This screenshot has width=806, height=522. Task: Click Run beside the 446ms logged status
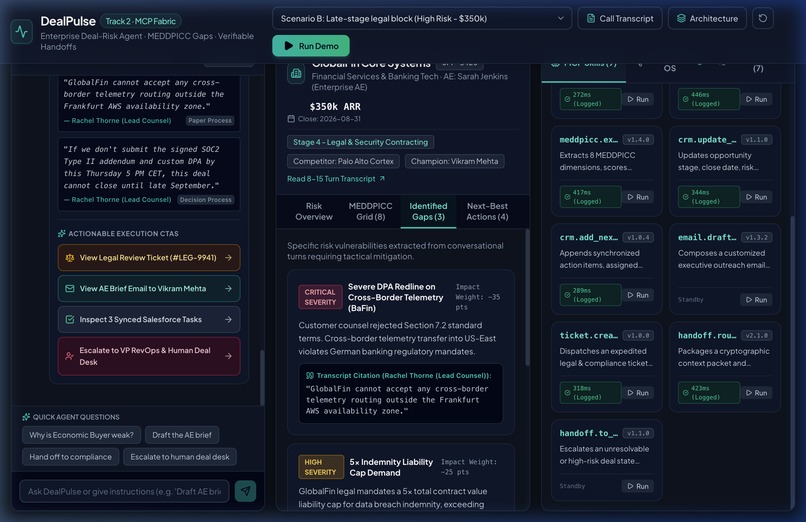point(756,100)
